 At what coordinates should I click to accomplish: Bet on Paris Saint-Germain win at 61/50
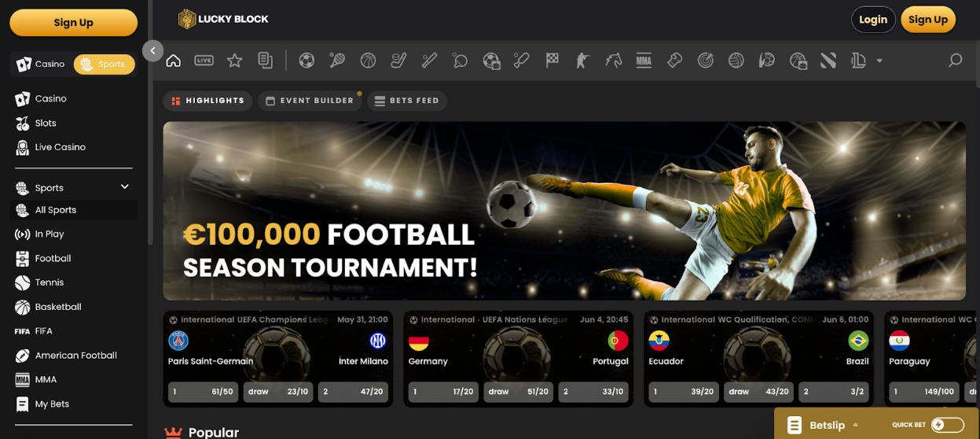click(x=204, y=392)
